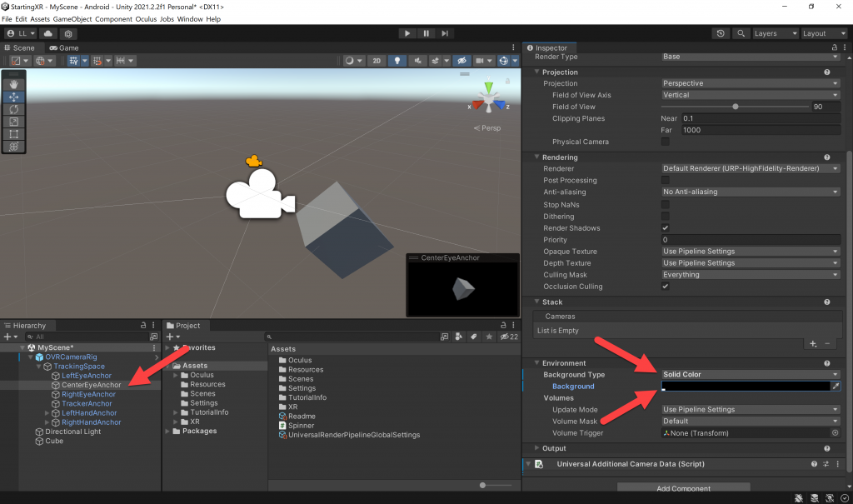Toggle the Physical Camera checkbox
Image resolution: width=853 pixels, height=504 pixels.
[665, 142]
